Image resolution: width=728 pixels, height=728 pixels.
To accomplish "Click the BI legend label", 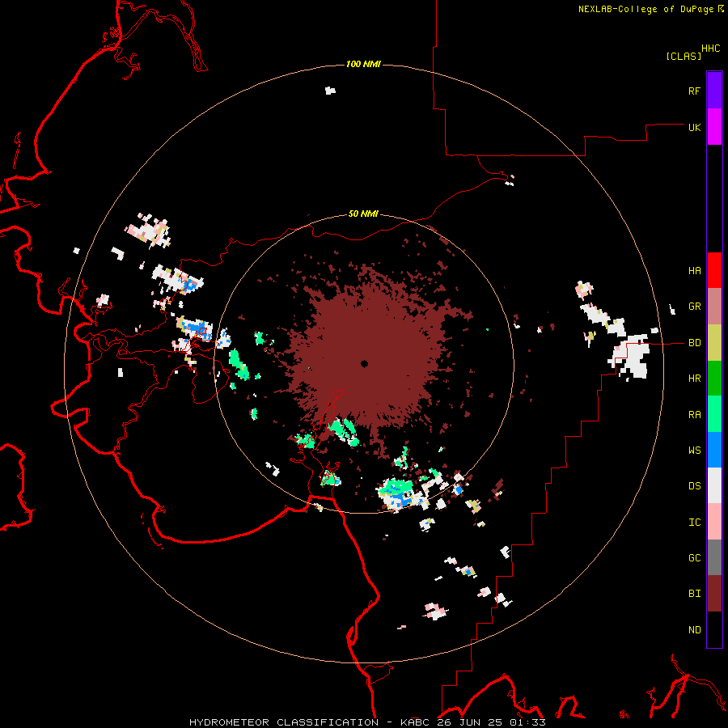I will click(694, 594).
